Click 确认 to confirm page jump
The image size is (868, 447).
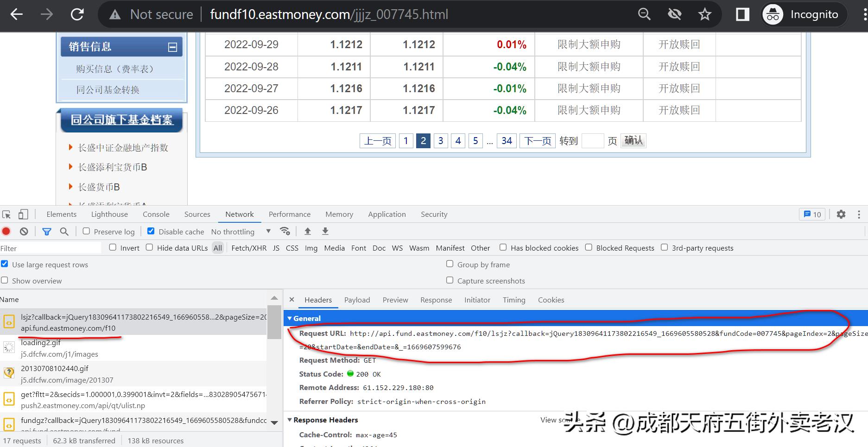pos(634,140)
